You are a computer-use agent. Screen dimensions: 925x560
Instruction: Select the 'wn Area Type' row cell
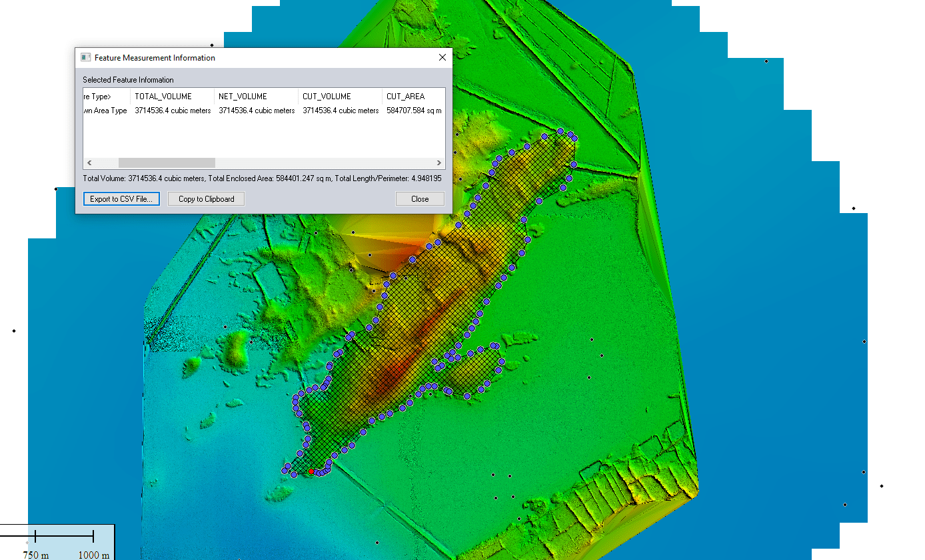105,111
